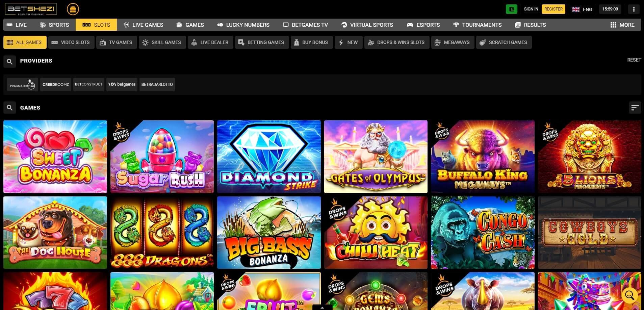Click the search icon next to PROVIDERS

(9, 61)
